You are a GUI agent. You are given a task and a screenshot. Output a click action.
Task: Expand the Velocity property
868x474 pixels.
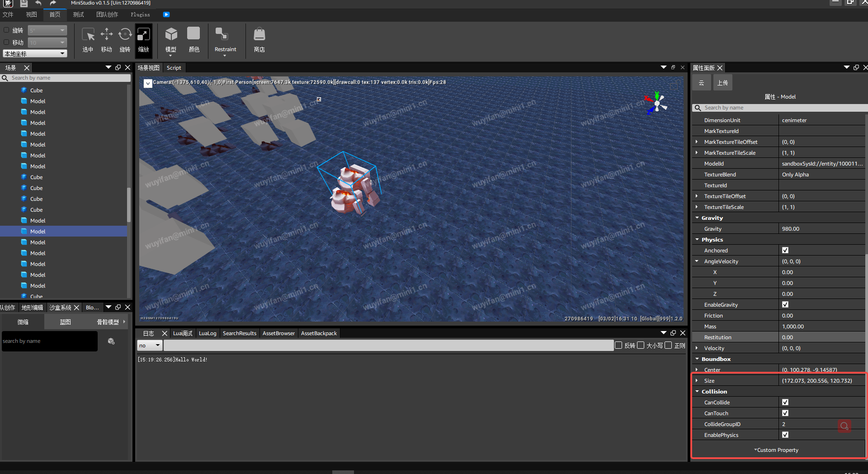(x=697, y=348)
